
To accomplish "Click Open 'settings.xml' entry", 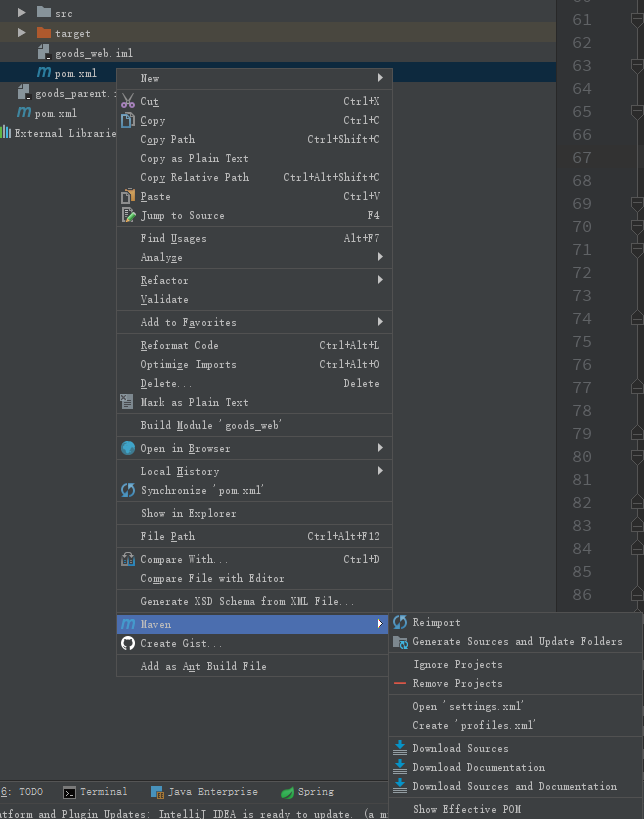I will pyautogui.click(x=516, y=706).
